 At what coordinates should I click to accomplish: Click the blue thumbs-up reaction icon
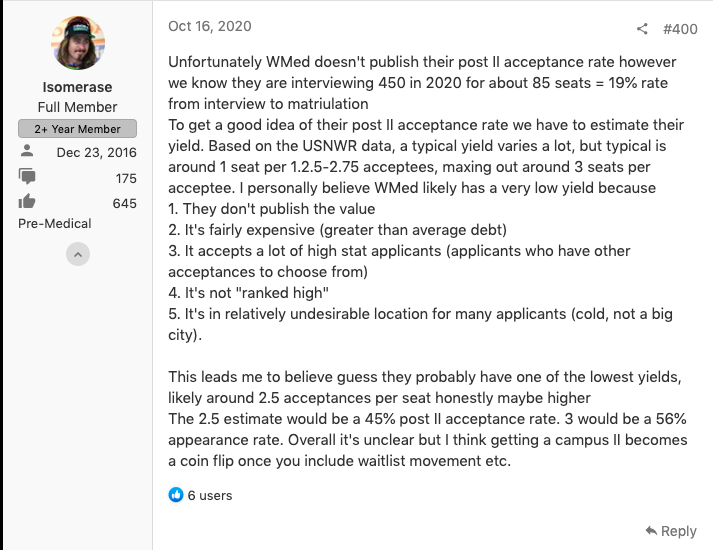pos(176,495)
